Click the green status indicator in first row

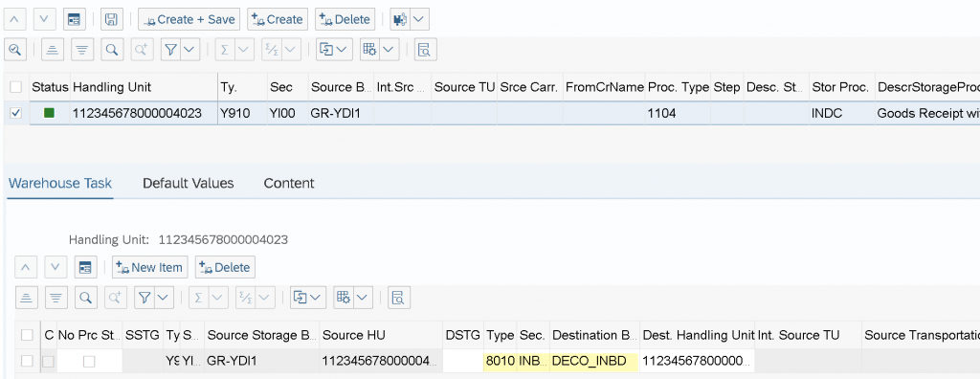pos(49,113)
